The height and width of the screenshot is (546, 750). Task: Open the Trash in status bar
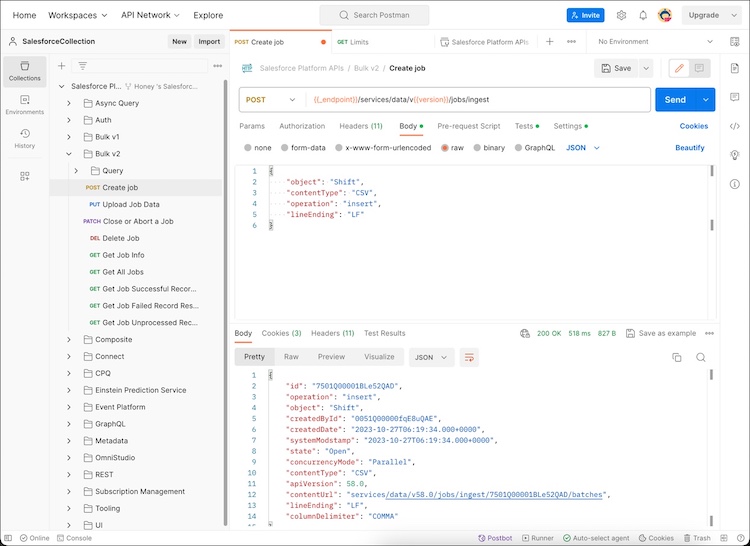697,538
